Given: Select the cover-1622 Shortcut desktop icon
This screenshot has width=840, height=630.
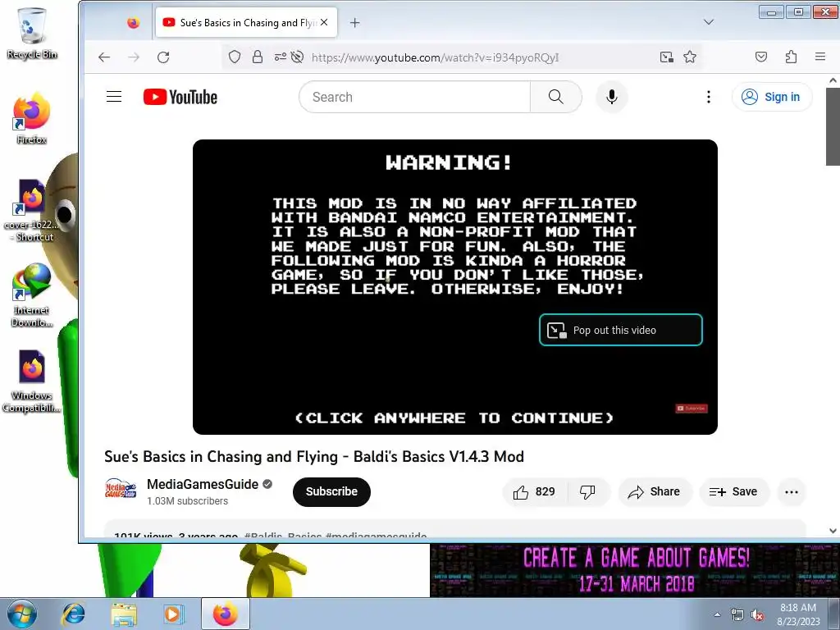Looking at the screenshot, I should [32, 210].
